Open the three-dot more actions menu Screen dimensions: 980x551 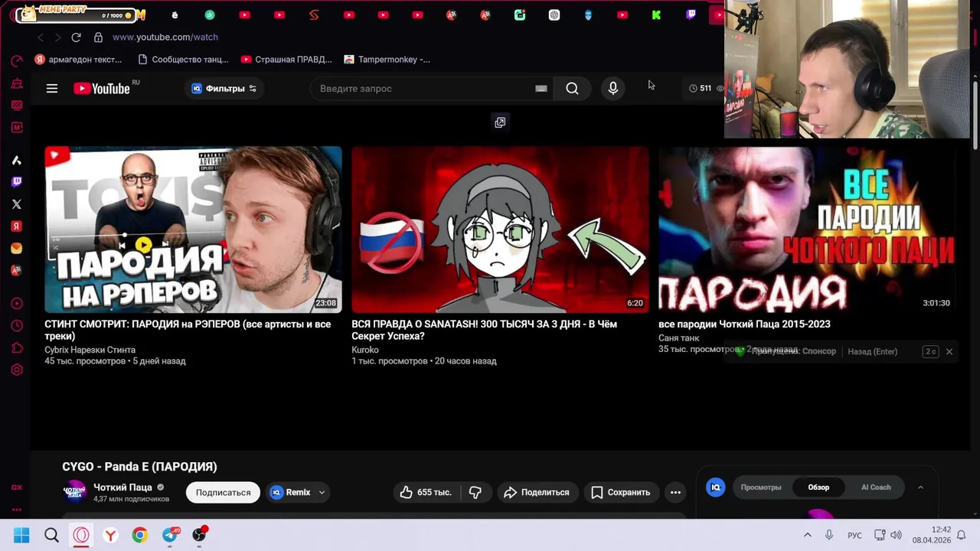coord(675,493)
